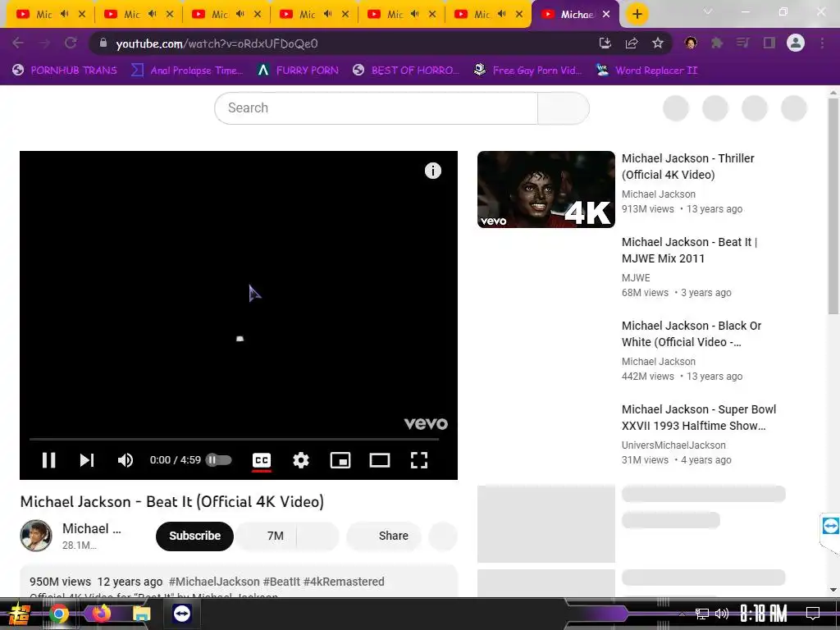
Task: Reload the page
Action: (71, 43)
